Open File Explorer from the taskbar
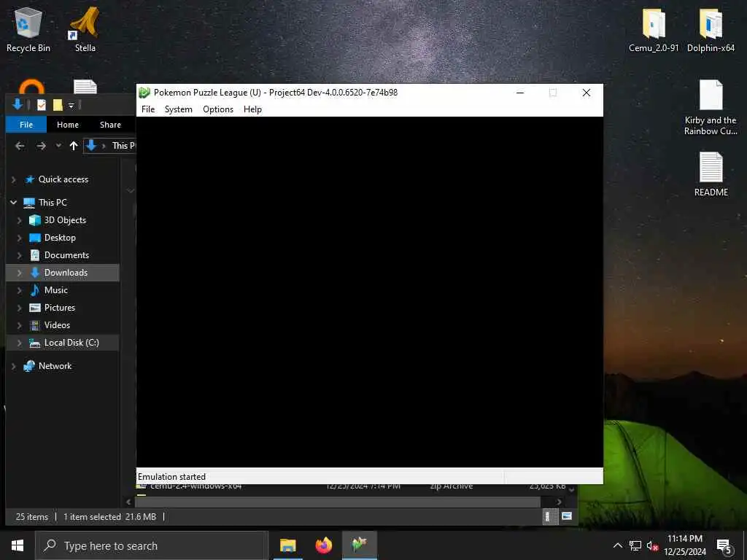This screenshot has height=560, width=747. (287, 545)
